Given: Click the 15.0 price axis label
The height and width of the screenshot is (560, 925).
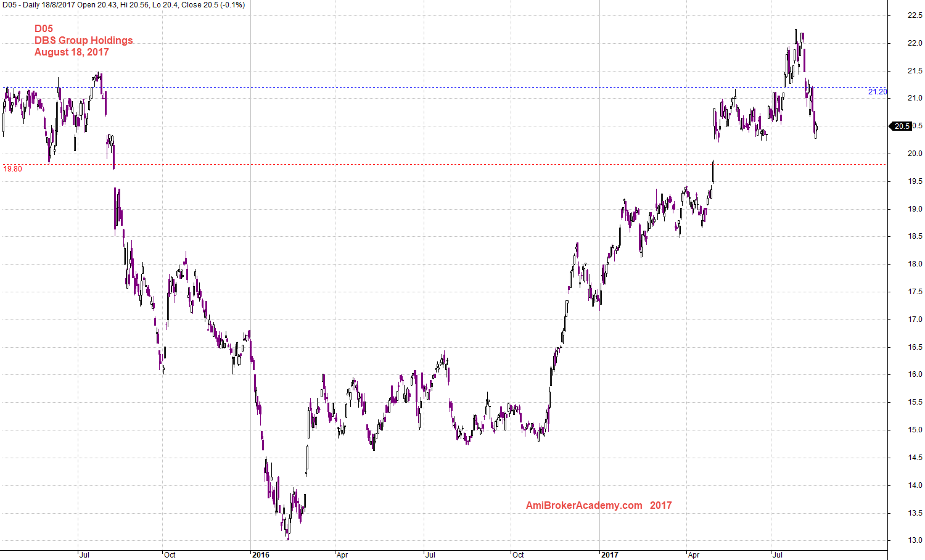Looking at the screenshot, I should [x=915, y=430].
